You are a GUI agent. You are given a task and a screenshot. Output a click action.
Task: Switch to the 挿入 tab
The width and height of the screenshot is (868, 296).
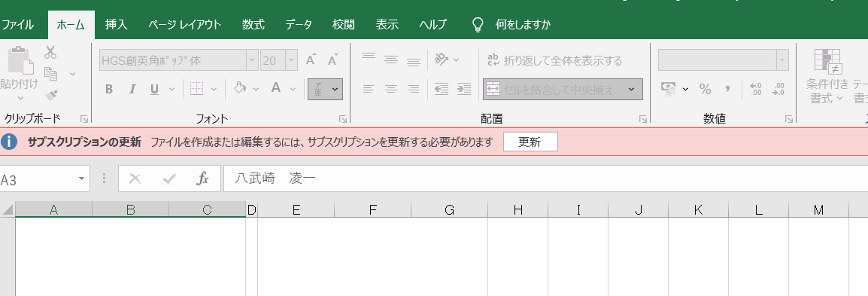pos(117,24)
